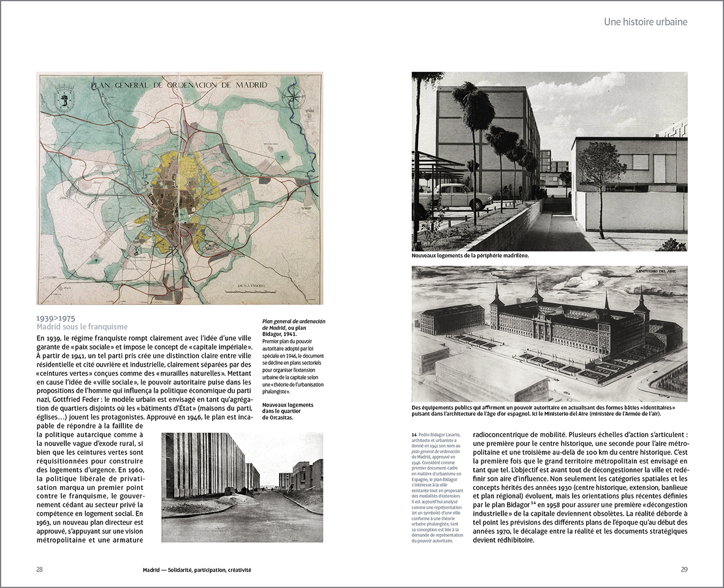Select caption 'Nouveaux logements de la périphérie madrilène.'
Viewport: 724px width, 588px height.
pyautogui.click(x=470, y=255)
